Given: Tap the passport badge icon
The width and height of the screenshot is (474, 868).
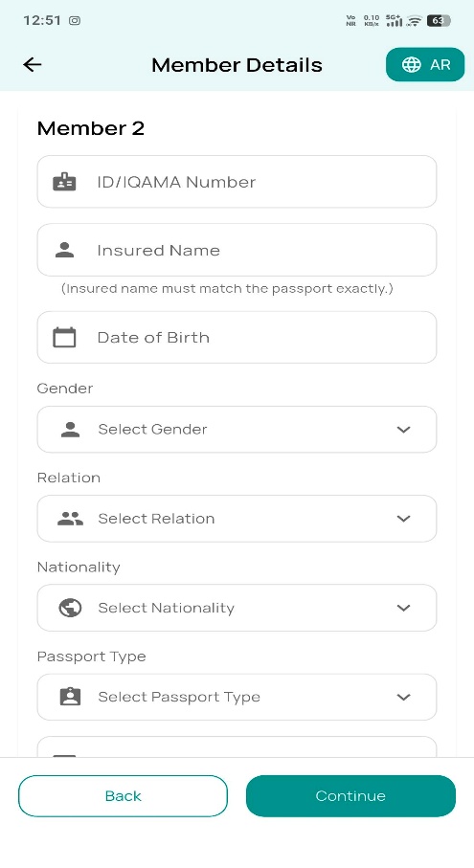Looking at the screenshot, I should pyautogui.click(x=70, y=697).
